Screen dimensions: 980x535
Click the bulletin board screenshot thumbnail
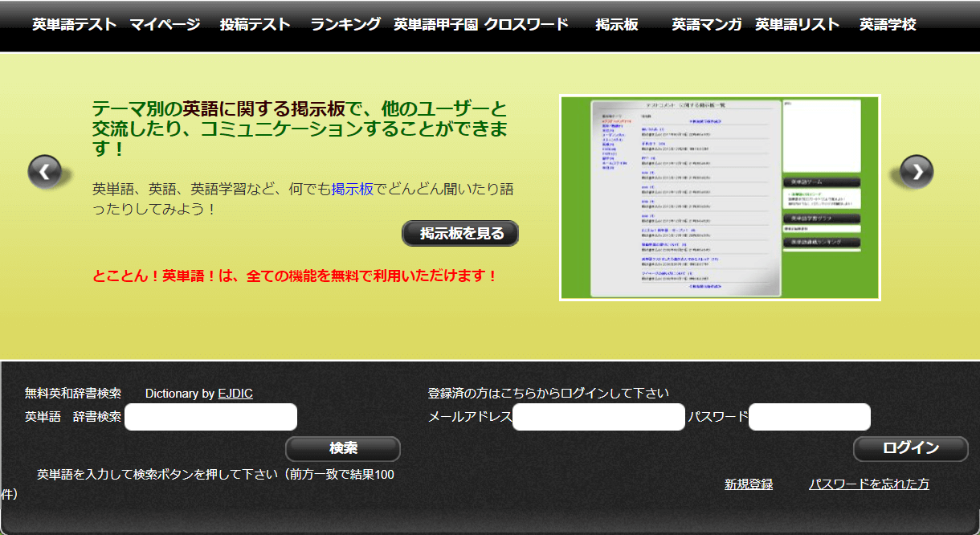720,198
